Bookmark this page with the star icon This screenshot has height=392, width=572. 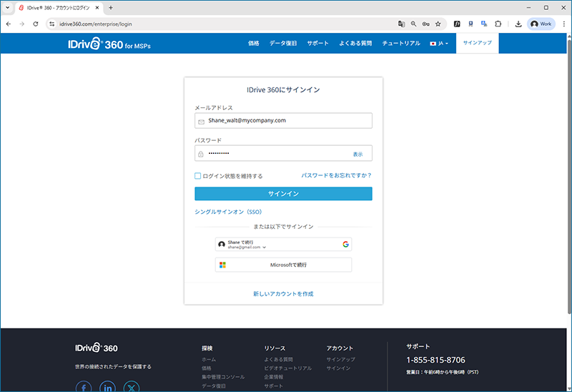[438, 24]
